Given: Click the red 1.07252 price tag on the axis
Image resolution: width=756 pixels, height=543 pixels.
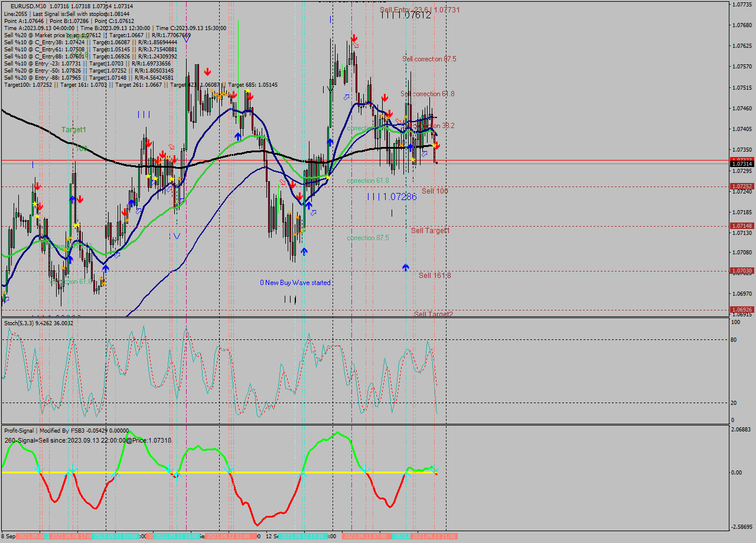Looking at the screenshot, I should [741, 187].
